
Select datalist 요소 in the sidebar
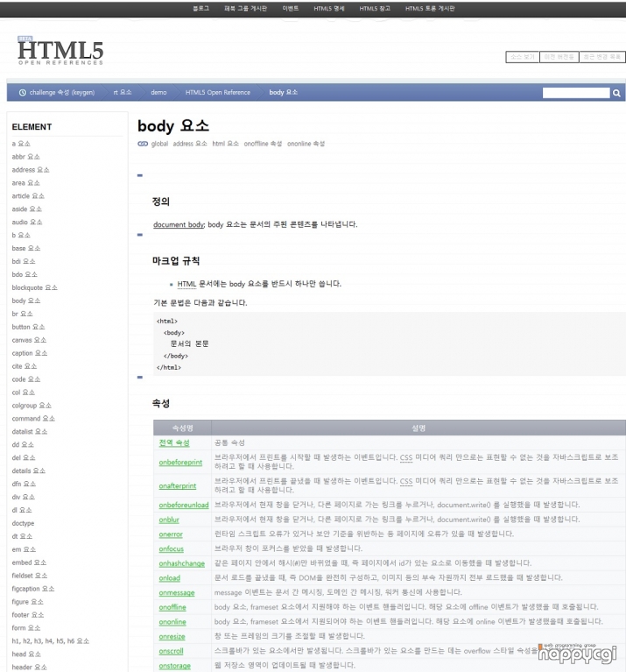pos(30,432)
